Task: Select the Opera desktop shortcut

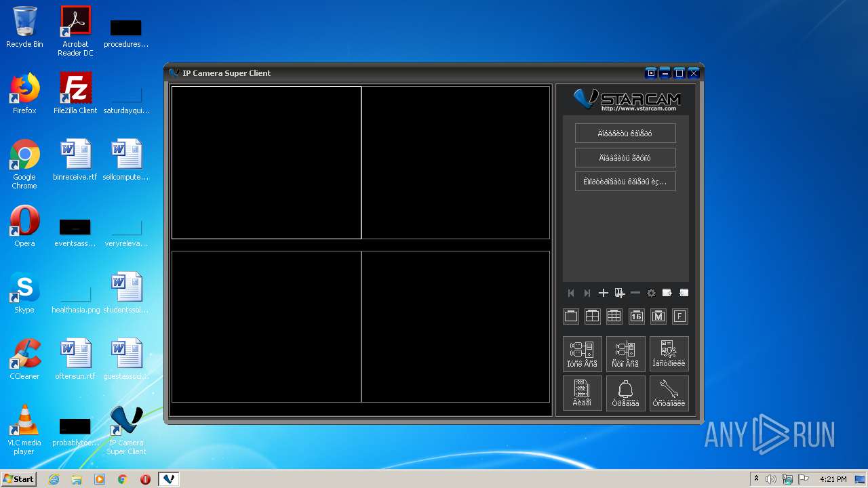Action: (x=24, y=226)
